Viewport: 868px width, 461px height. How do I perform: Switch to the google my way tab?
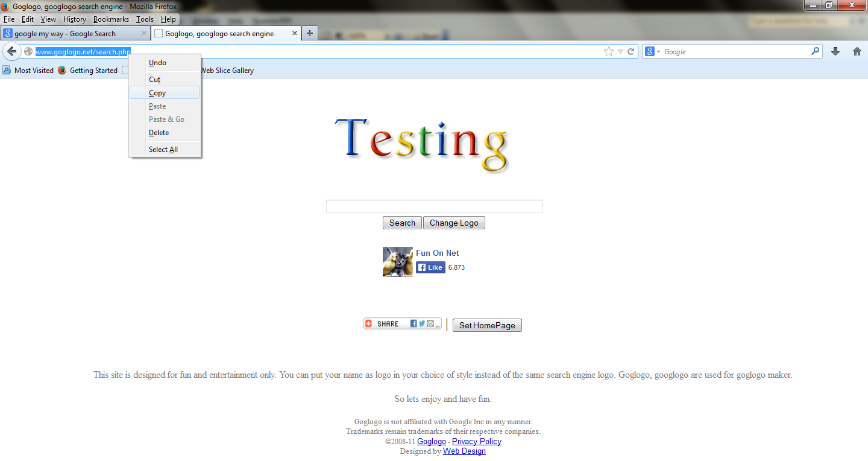coord(75,33)
